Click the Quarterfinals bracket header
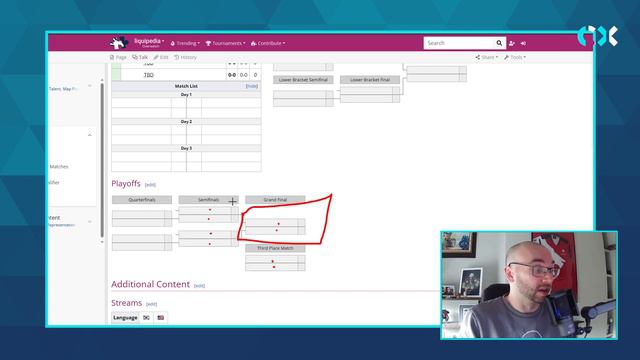This screenshot has width=640, height=360. click(x=142, y=200)
